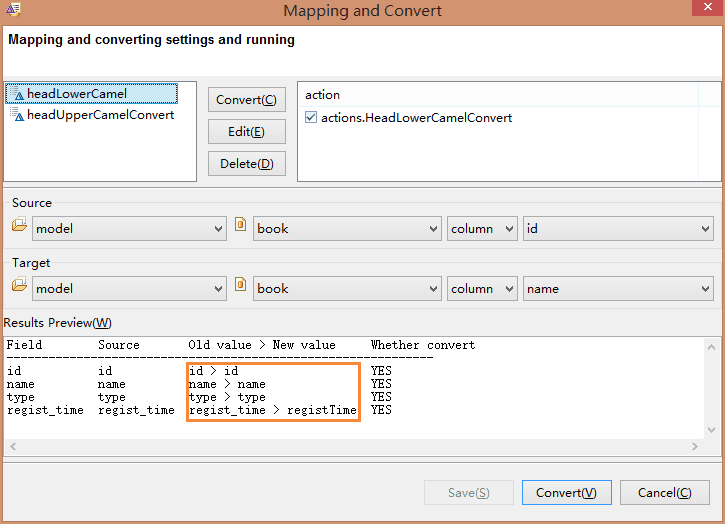Click the Source folder open icon
The width and height of the screenshot is (725, 524).
point(19,224)
